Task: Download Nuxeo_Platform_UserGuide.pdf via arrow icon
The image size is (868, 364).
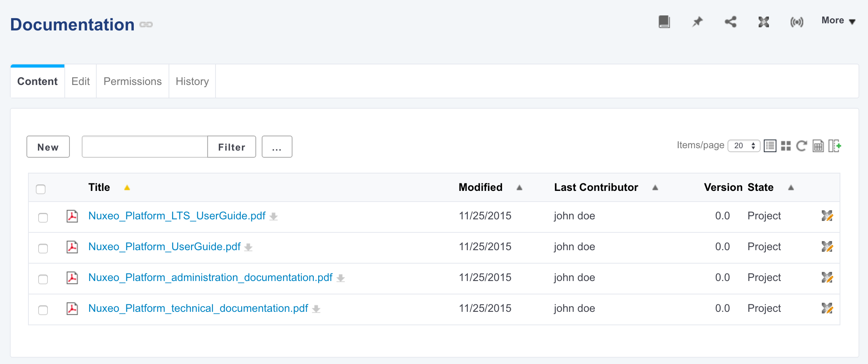Action: (248, 247)
